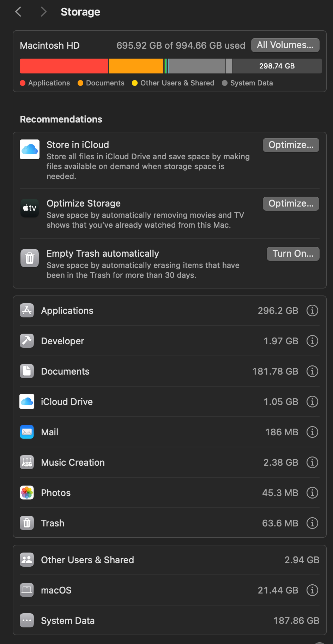Select the Photos row label
This screenshot has width=333, height=644.
point(56,493)
